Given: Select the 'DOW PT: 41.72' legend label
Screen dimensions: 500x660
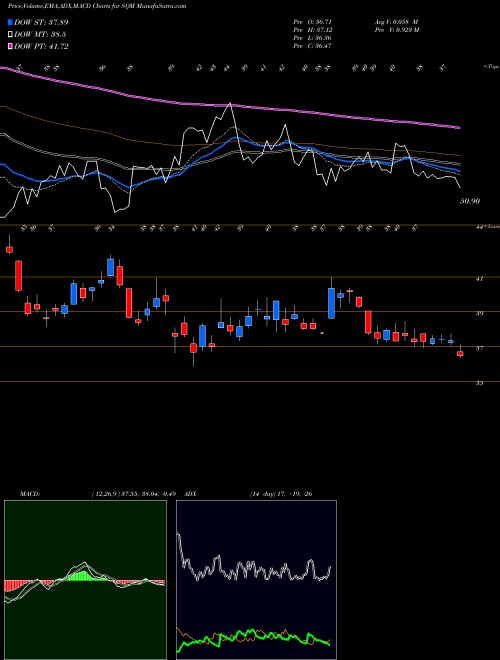Looking at the screenshot, I should pyautogui.click(x=41, y=46).
